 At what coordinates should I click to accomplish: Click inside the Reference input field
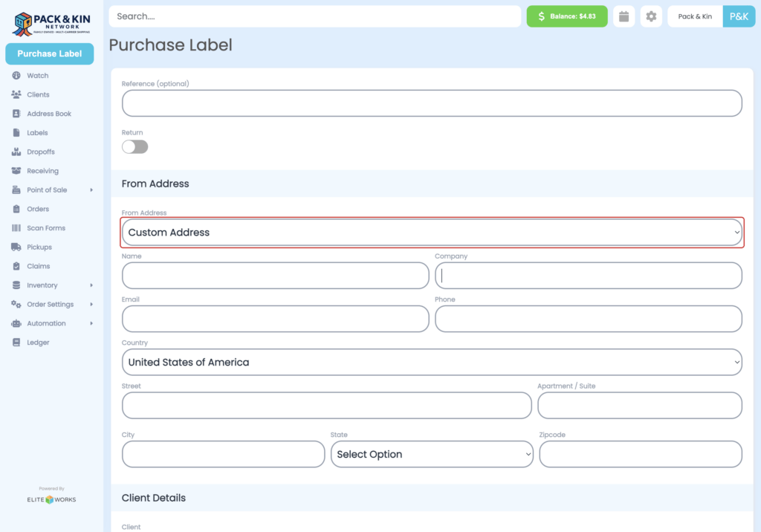click(x=432, y=103)
